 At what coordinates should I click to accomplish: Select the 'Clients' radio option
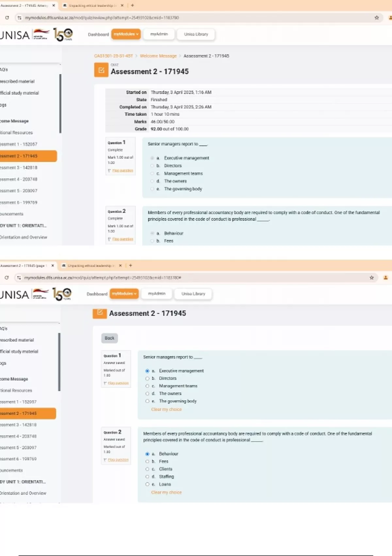click(147, 469)
